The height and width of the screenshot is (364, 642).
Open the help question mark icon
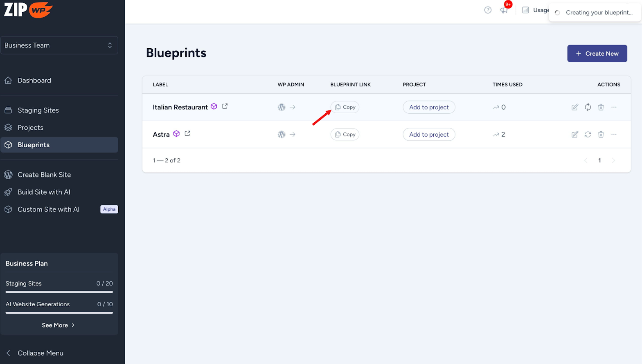tap(488, 10)
